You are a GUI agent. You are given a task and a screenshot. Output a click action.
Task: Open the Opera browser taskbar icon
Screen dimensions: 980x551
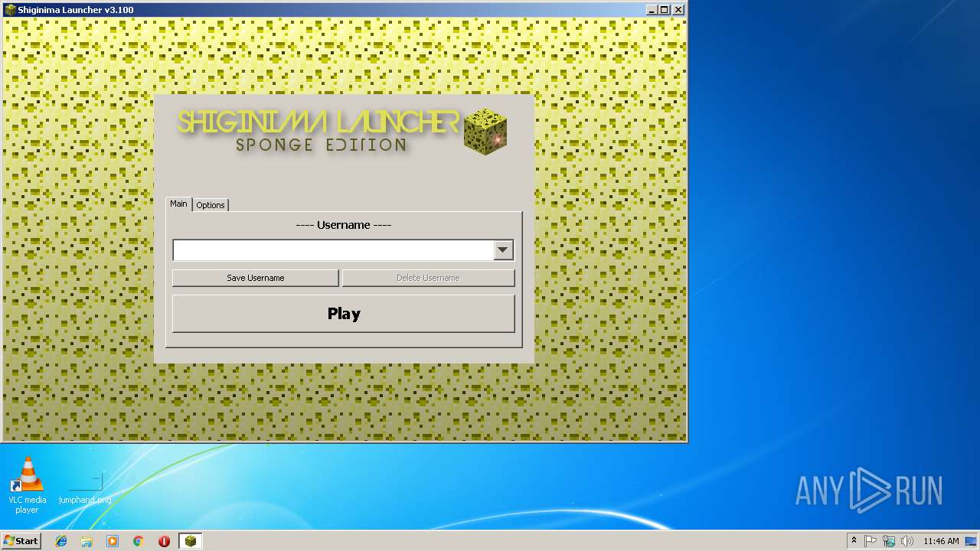164,541
